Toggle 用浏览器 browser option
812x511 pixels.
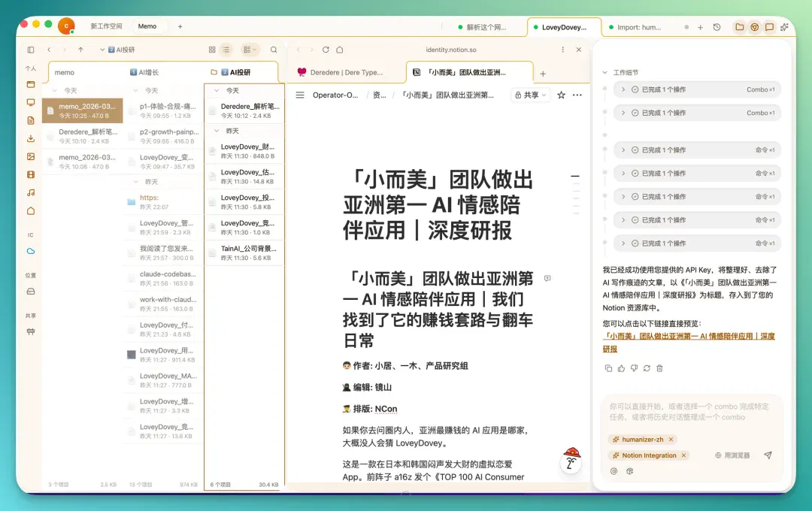(x=732, y=455)
